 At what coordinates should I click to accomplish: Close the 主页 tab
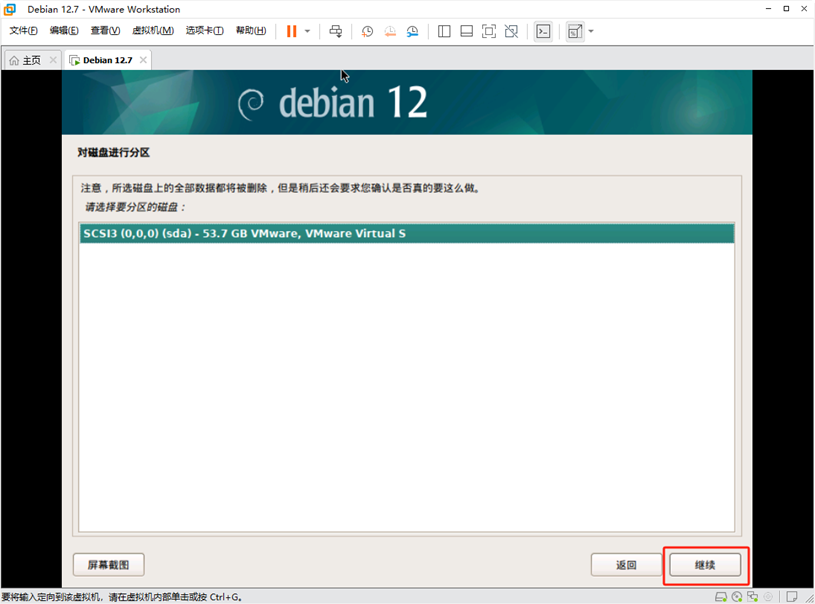pos(53,60)
